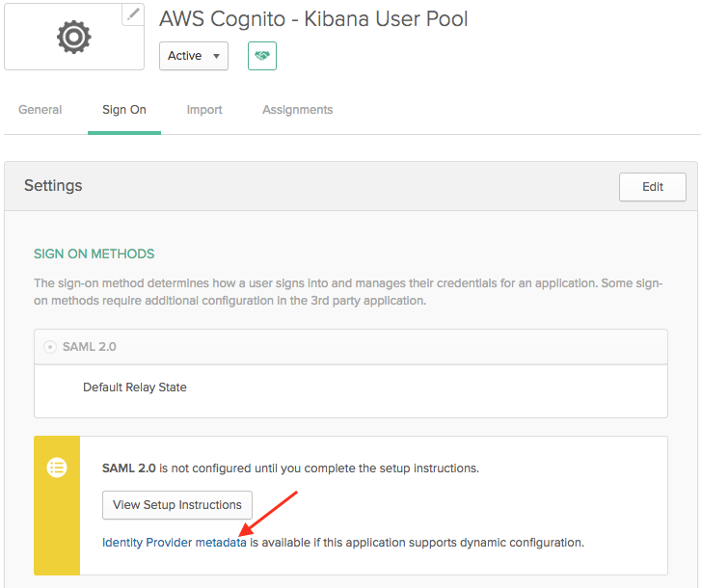Click the Default Relay State label
701x588 pixels.
coord(135,388)
